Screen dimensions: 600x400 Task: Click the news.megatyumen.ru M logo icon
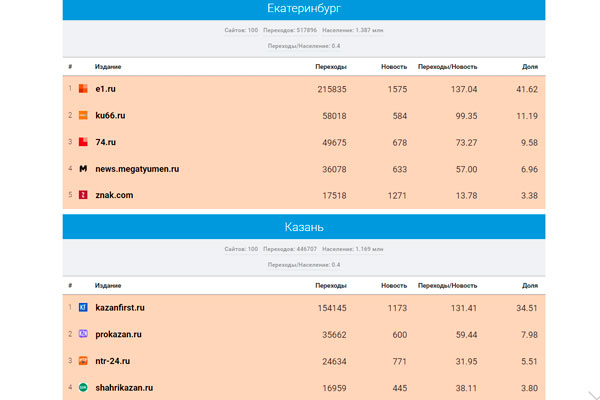tap(84, 169)
